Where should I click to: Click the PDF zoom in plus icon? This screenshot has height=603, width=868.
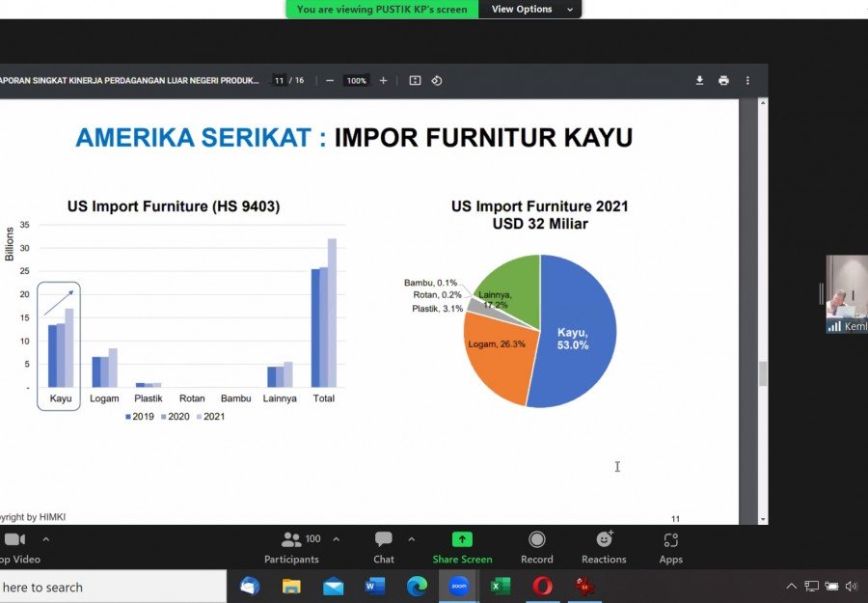click(x=383, y=81)
